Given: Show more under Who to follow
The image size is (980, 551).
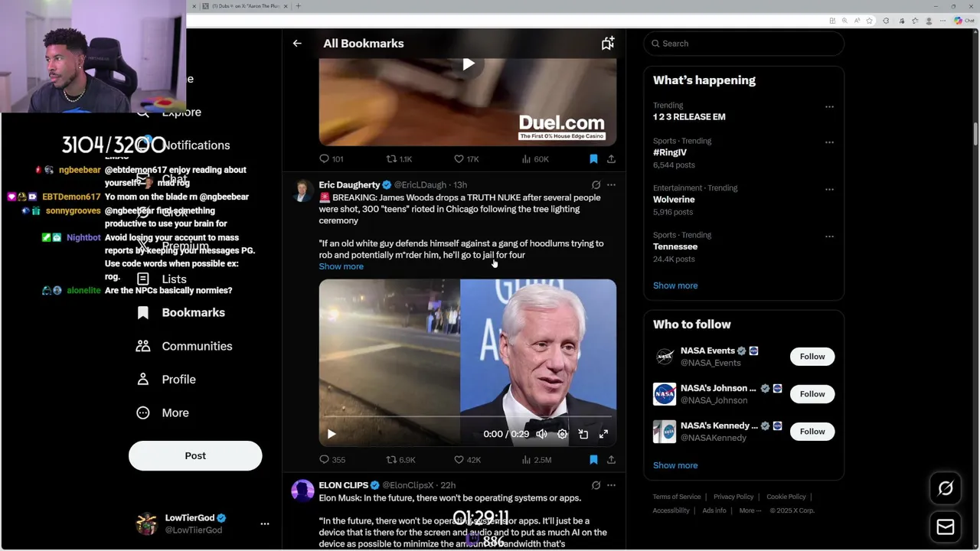Looking at the screenshot, I should point(675,465).
